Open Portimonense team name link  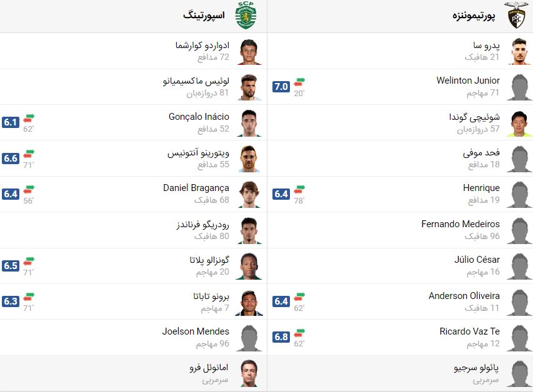[x=473, y=16]
